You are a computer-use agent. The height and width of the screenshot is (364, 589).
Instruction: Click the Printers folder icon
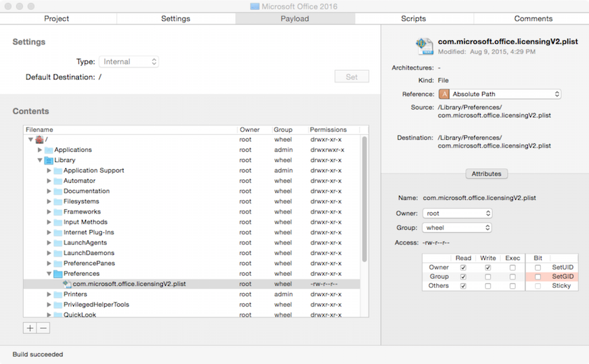coord(58,294)
